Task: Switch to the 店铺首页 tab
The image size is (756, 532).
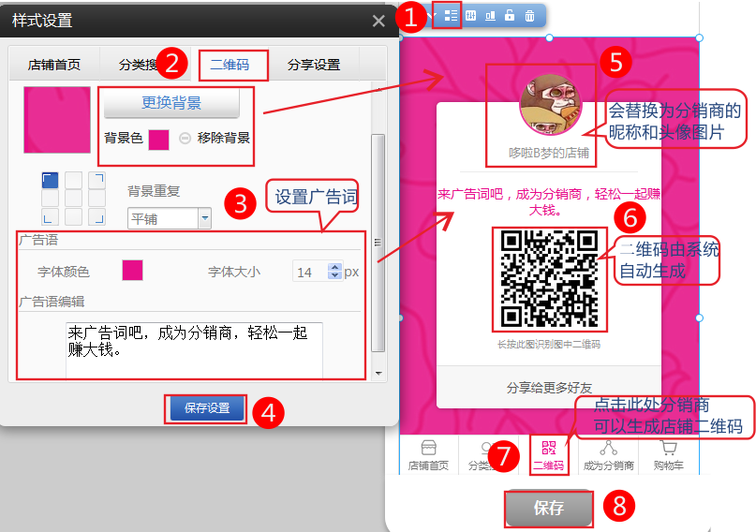Action: (x=54, y=65)
